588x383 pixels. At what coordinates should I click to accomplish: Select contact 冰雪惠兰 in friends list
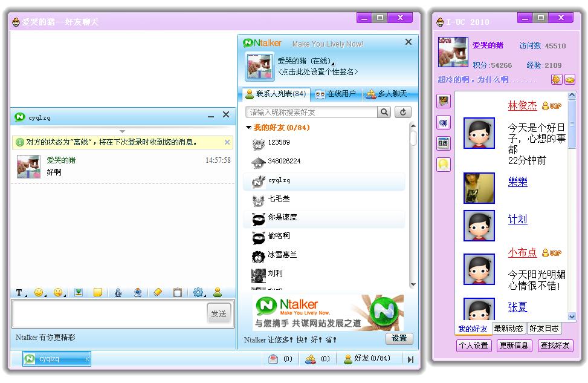[x=325, y=255]
